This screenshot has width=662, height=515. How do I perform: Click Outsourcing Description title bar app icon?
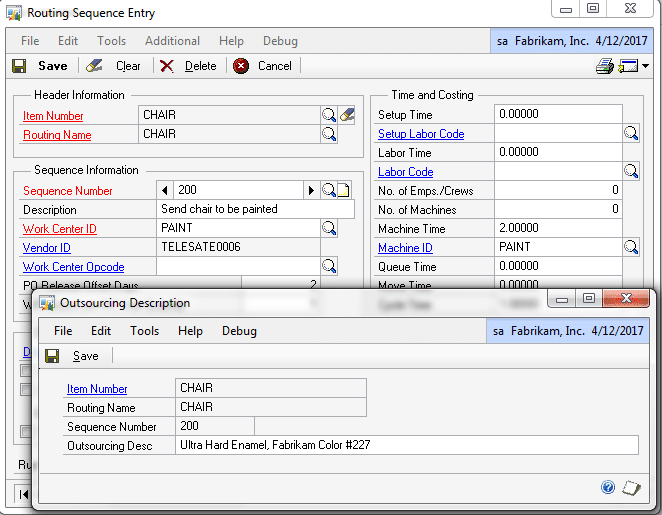click(47, 303)
